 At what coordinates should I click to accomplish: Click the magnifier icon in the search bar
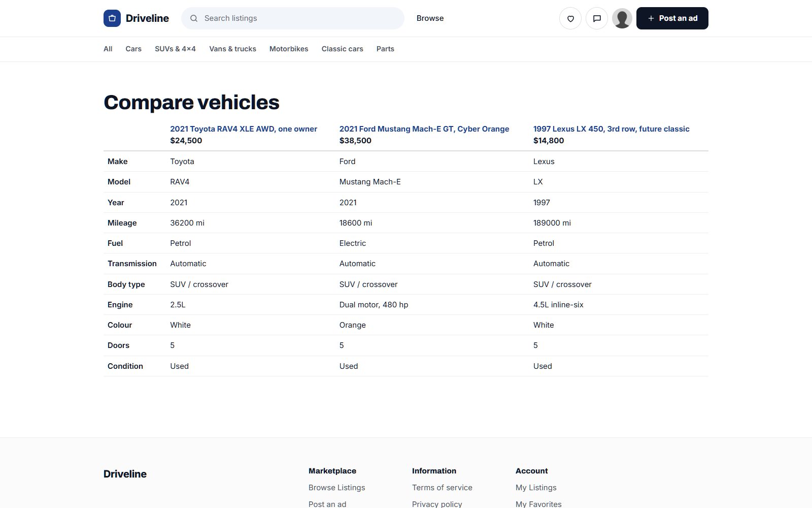tap(194, 18)
